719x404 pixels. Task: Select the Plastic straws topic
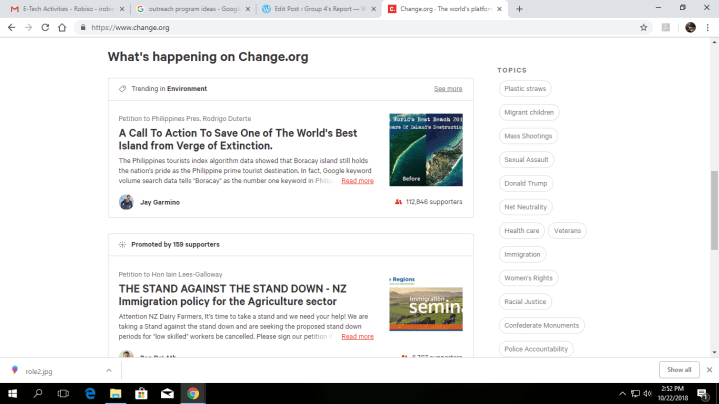(525, 89)
